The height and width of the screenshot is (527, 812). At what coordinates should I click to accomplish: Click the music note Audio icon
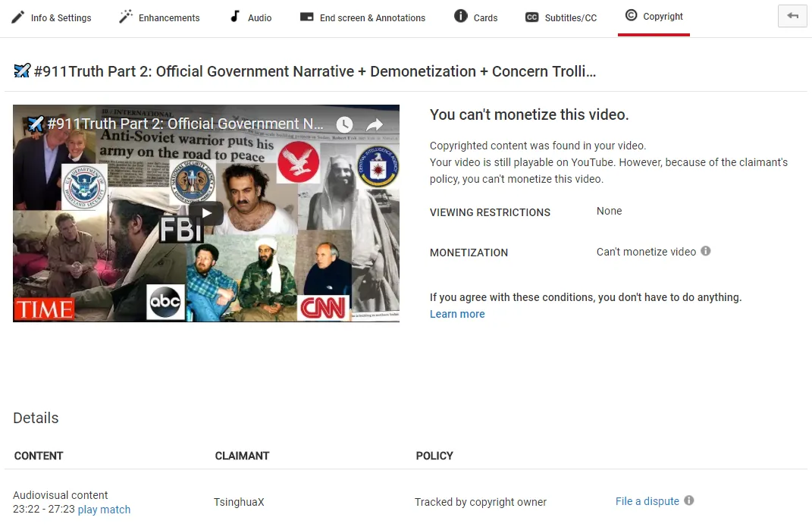coord(235,16)
